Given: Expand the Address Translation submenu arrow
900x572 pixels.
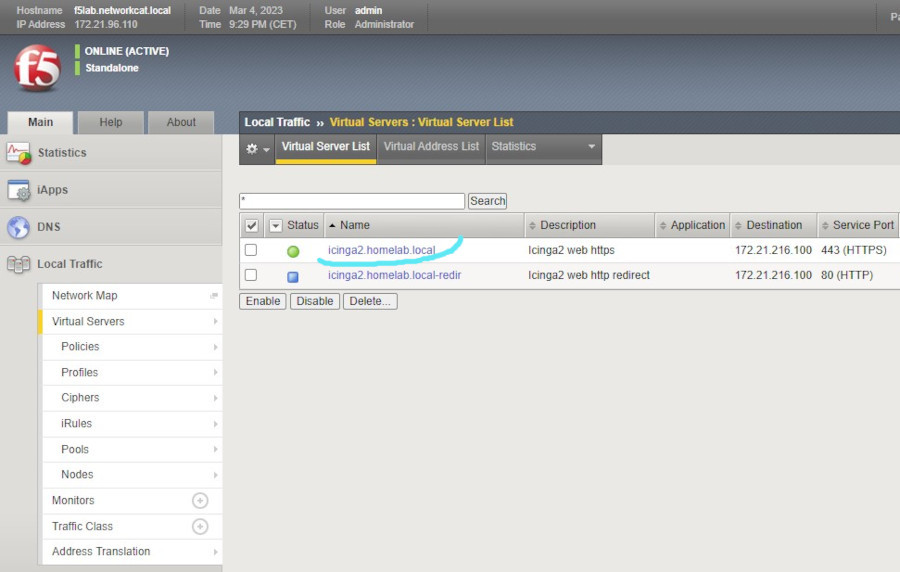Looking at the screenshot, I should (x=216, y=552).
